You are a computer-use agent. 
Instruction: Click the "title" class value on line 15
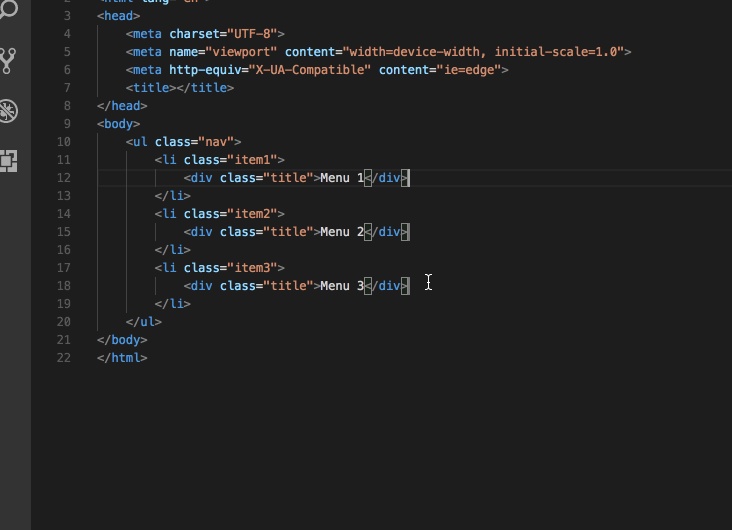[288, 232]
